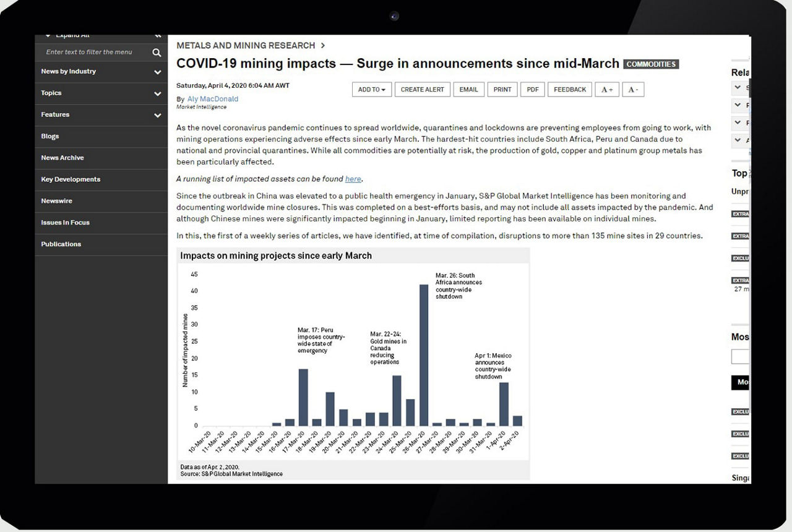Open News Archive in the sidebar

pos(62,158)
